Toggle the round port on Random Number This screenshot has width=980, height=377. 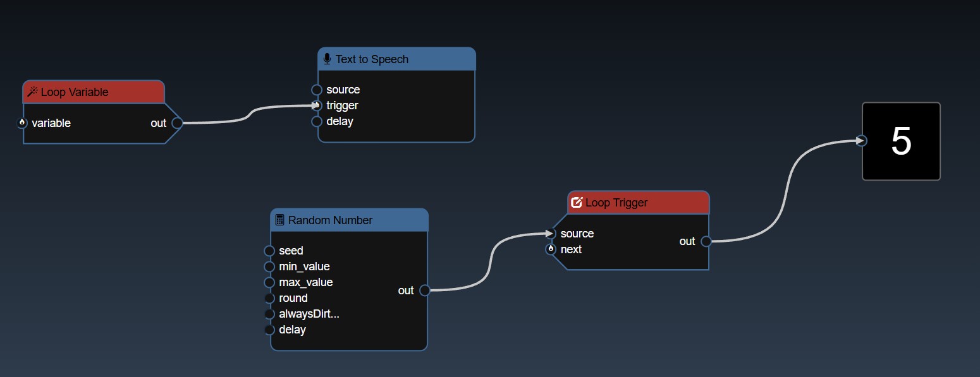[x=269, y=298]
